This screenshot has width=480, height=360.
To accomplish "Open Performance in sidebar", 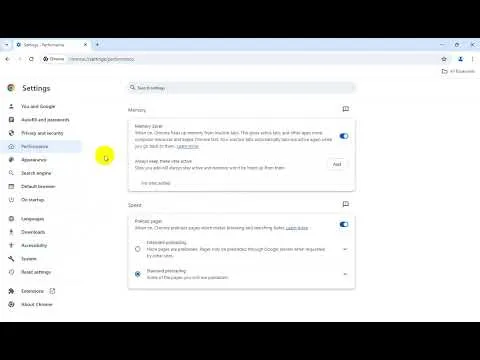I will [41, 146].
